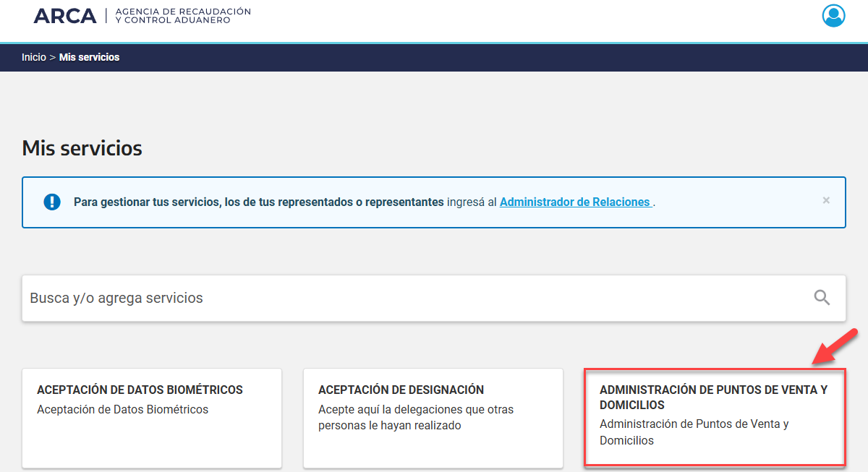Focus the Busca y/o agrega servicios field
Image resolution: width=868 pixels, height=472 pixels.
click(x=412, y=298)
